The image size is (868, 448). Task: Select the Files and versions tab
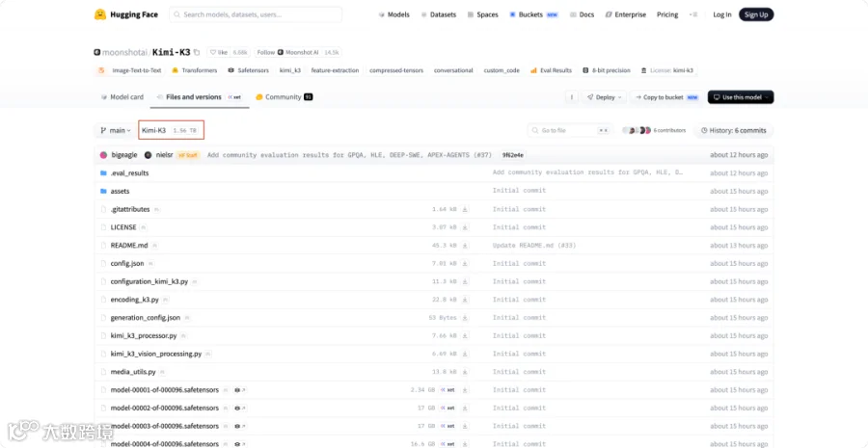click(x=200, y=97)
